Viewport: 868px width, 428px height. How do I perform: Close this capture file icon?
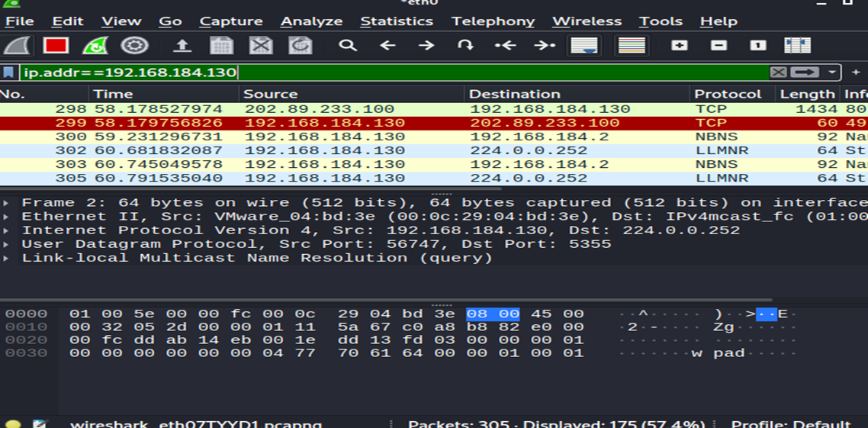261,46
